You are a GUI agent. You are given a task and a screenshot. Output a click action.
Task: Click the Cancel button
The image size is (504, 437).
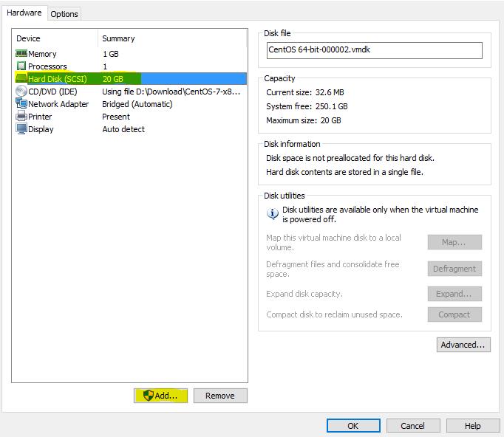(x=412, y=426)
